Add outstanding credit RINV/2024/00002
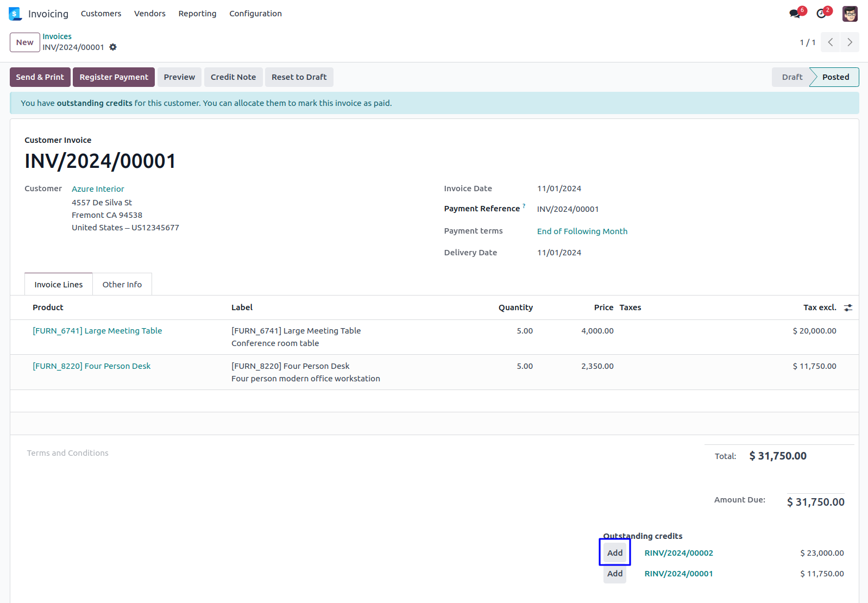 615,553
